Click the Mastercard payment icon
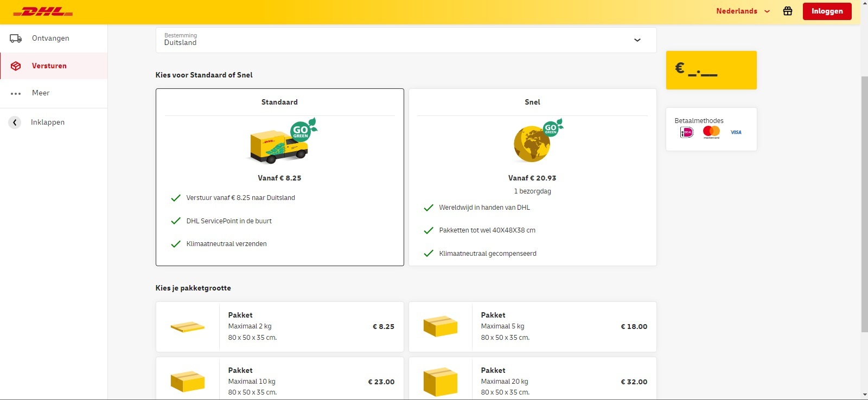Screen dimensions: 868x400 point(711,132)
